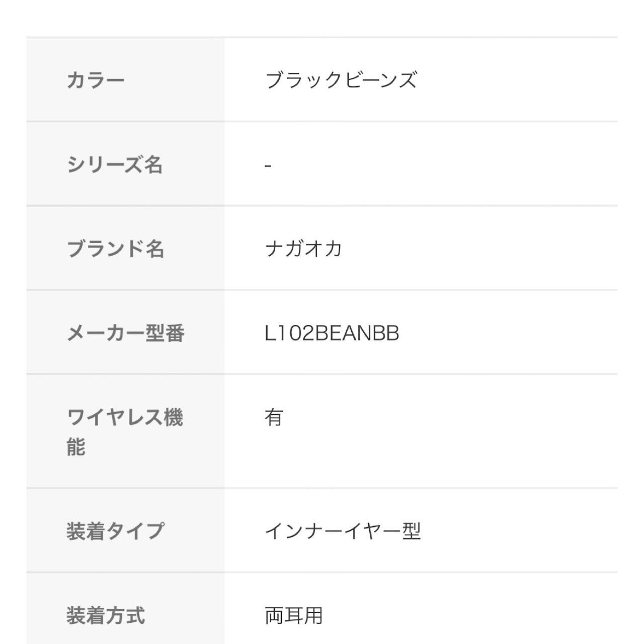Click the ワイヤレス機能 label
644x644 pixels.
click(125, 432)
